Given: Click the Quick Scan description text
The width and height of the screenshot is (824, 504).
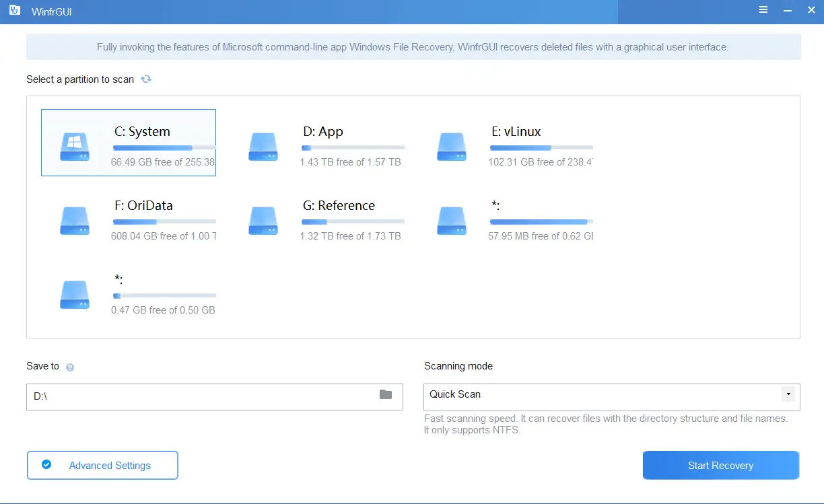Looking at the screenshot, I should coord(606,424).
